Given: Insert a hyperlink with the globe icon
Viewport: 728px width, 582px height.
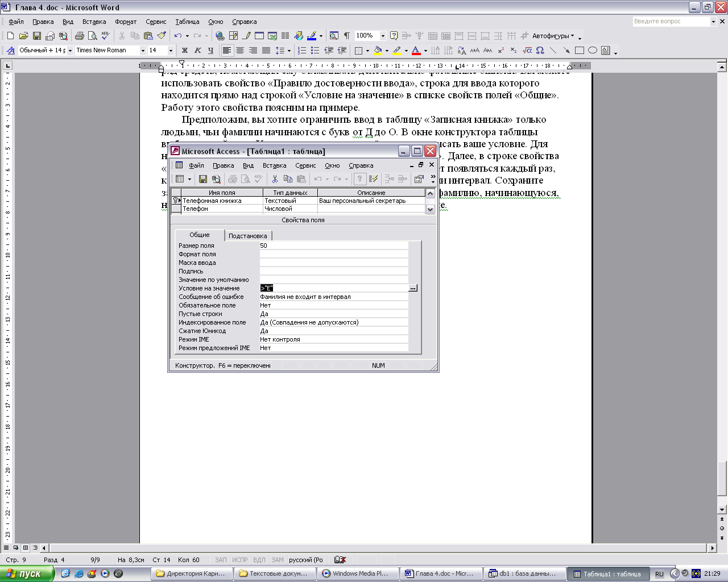Looking at the screenshot, I should (220, 36).
